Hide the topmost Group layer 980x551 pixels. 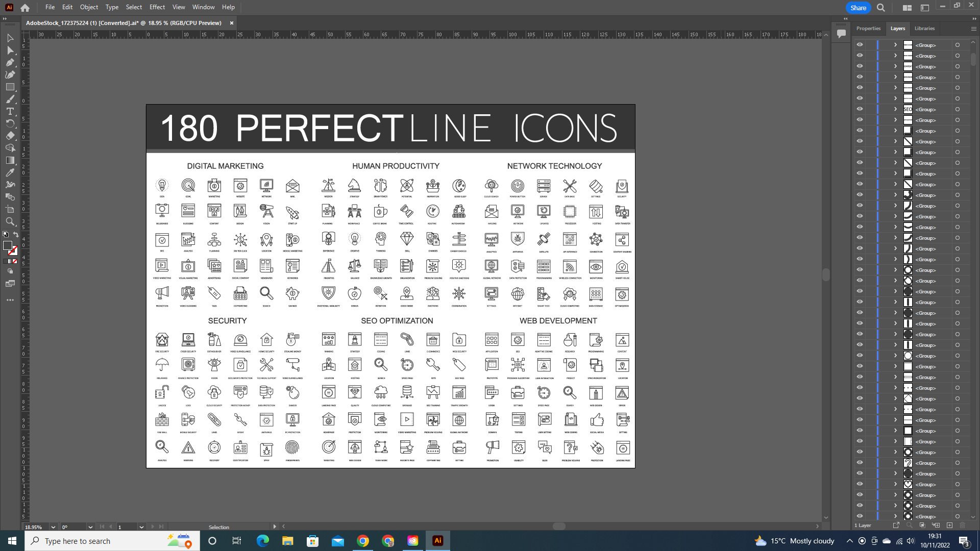click(x=860, y=45)
